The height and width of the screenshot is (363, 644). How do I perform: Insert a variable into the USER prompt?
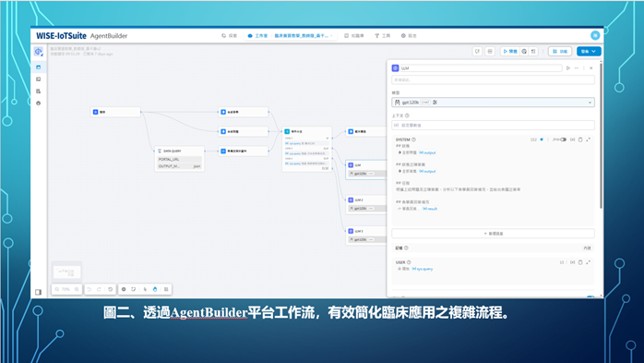573,262
